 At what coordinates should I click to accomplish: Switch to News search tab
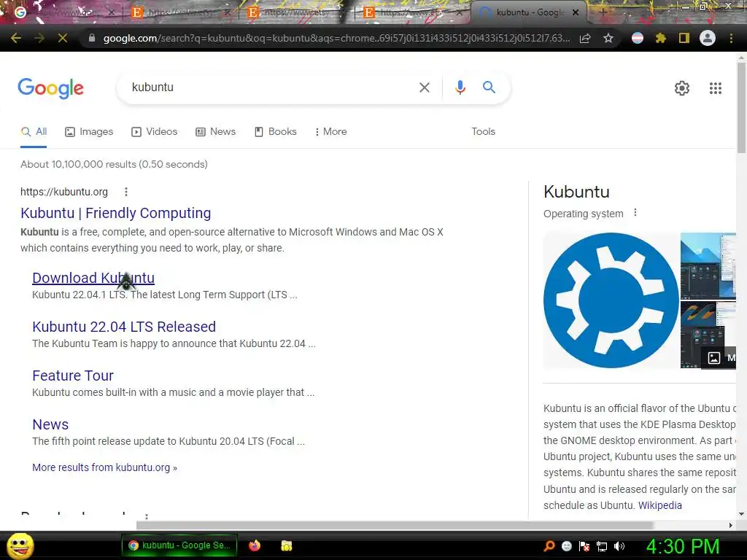216,132
